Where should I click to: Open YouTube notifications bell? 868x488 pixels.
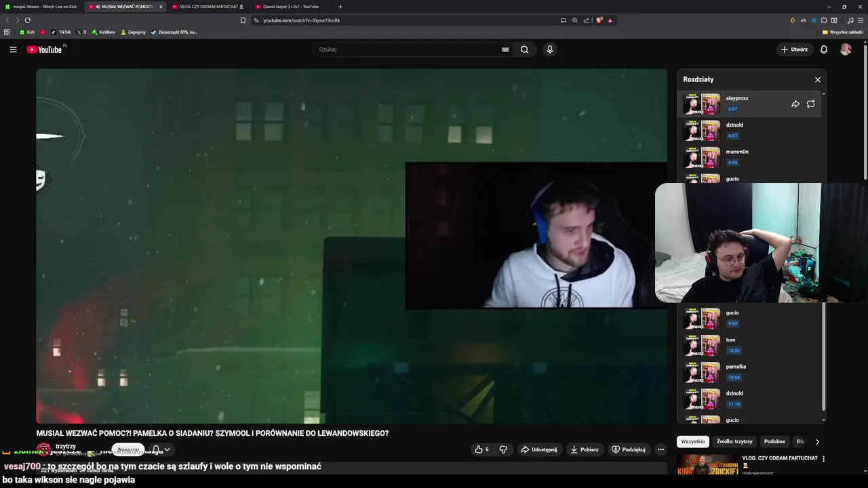click(x=824, y=49)
